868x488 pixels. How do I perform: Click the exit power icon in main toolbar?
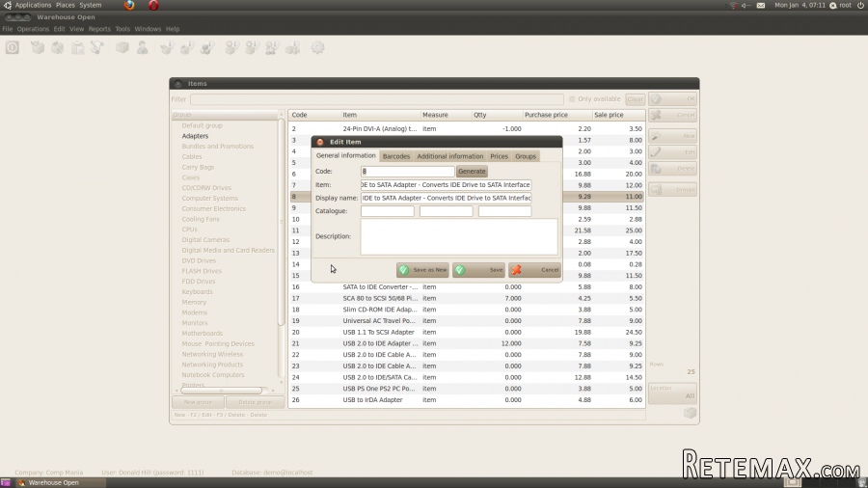[x=13, y=47]
